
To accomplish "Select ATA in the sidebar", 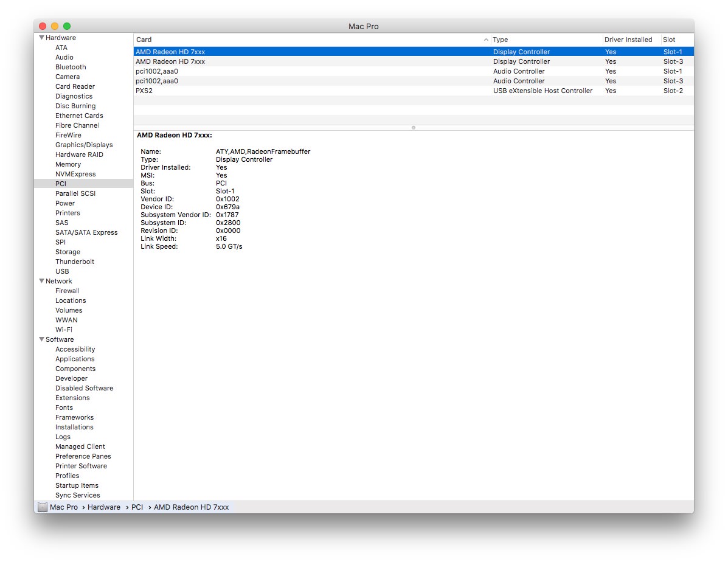I will (61, 47).
